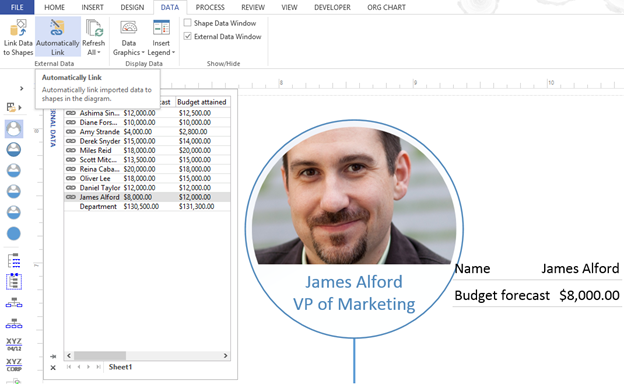Viewport: 624px width, 384px height.
Task: Go to next sheet tab arrow
Action: tap(88, 367)
